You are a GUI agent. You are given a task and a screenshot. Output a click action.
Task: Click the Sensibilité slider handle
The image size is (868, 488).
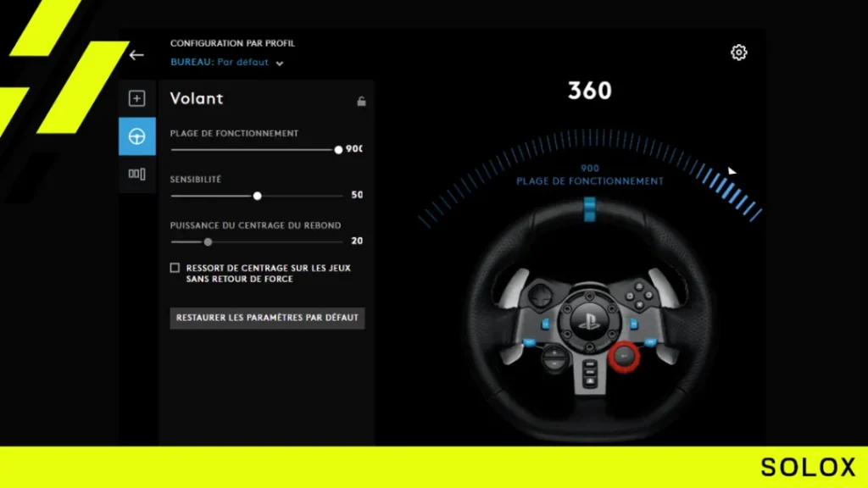click(258, 196)
